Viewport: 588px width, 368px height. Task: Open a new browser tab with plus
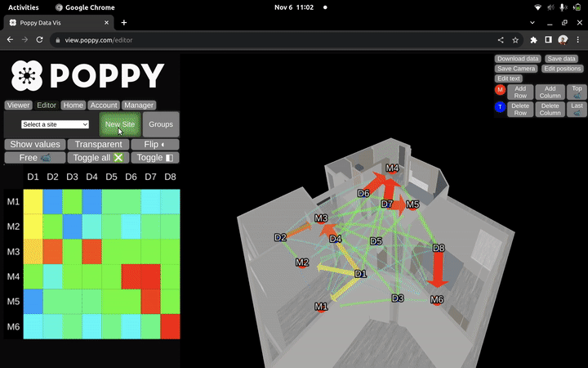tap(124, 23)
